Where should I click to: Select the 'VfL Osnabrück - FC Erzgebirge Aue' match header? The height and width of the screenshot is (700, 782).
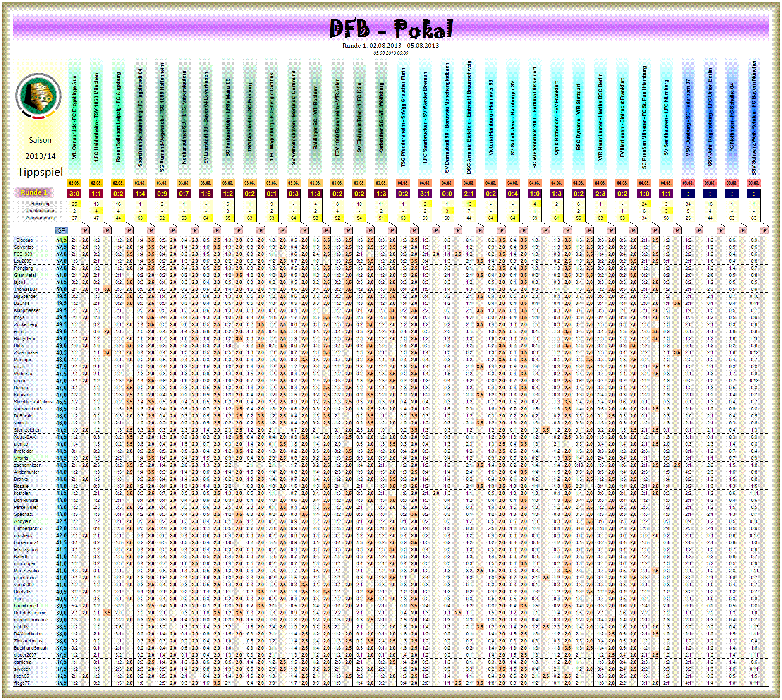pos(74,118)
